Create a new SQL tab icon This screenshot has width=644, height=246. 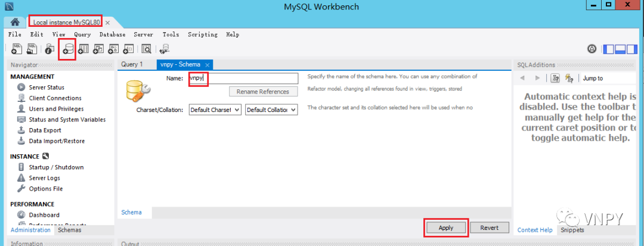(17, 49)
